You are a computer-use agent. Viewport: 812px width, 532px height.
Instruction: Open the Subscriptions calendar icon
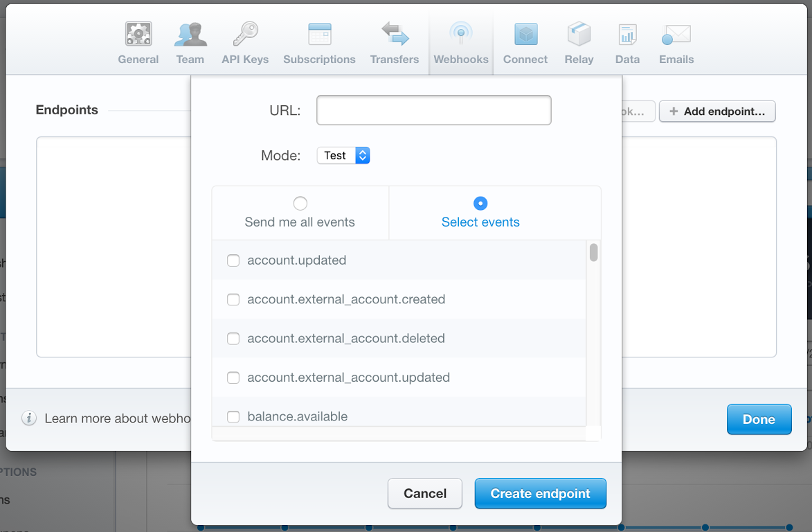[x=320, y=34]
